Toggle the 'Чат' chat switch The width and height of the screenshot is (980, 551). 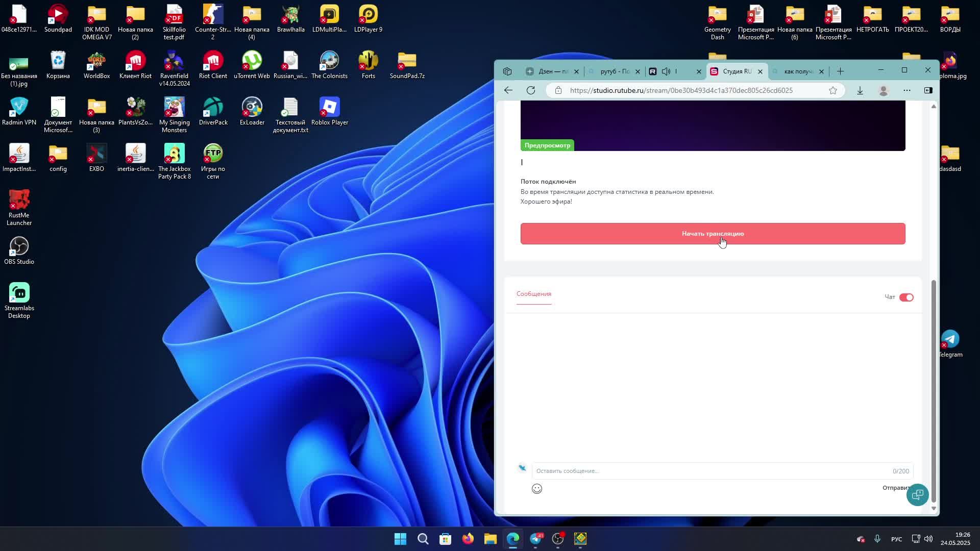pos(906,297)
